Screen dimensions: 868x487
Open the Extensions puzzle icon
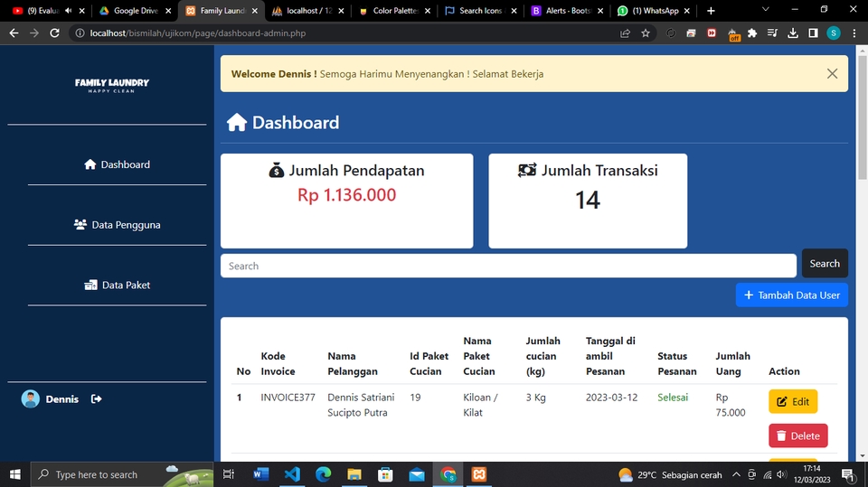tap(751, 33)
